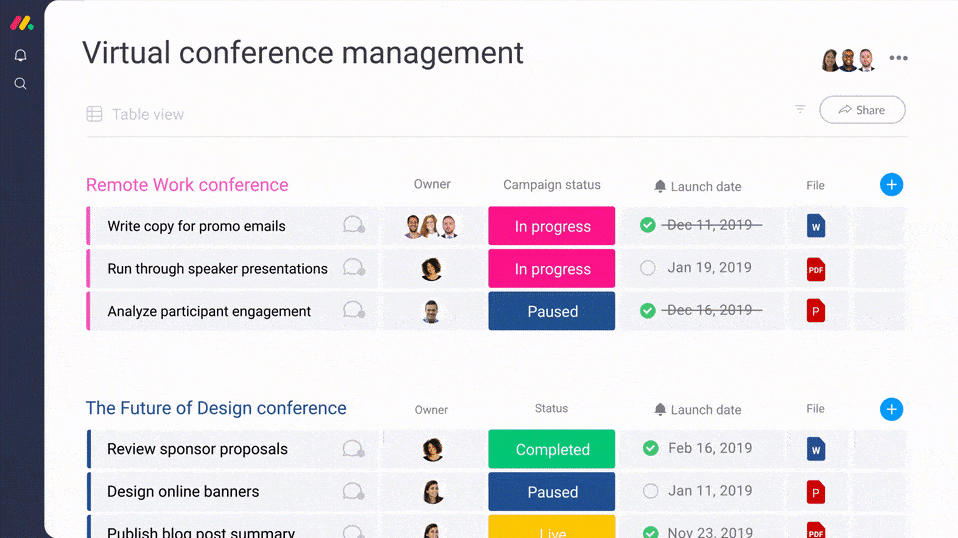Click struck-through date Dec 16, 2019
958x538 pixels.
click(711, 310)
